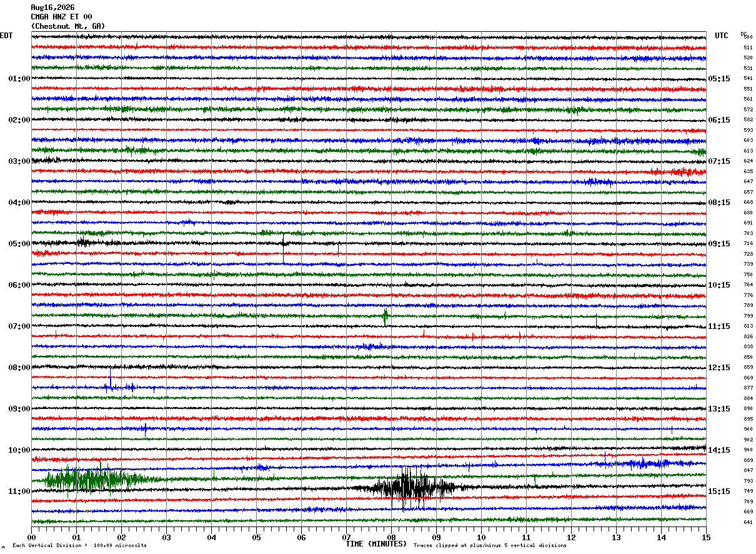Click the green spike on the 06:45 trace
The width and height of the screenshot is (756, 554).
tap(385, 316)
